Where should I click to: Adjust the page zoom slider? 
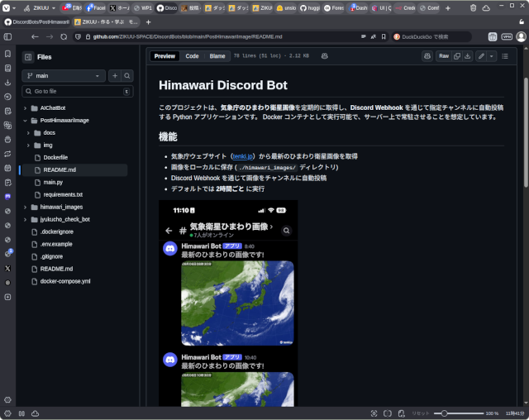[x=459, y=413]
